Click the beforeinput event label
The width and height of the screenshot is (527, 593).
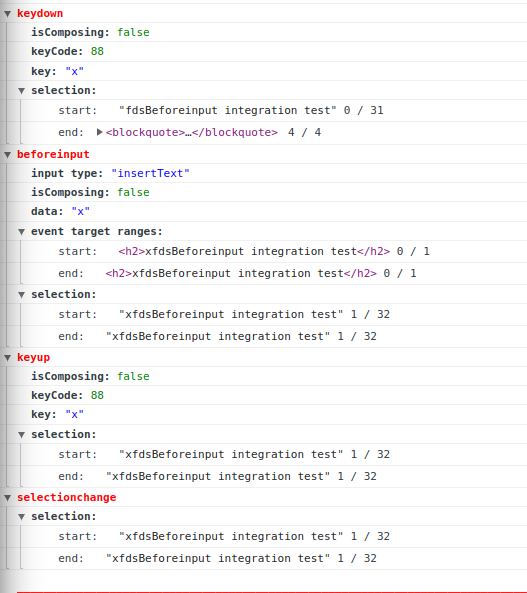pyautogui.click(x=53, y=154)
